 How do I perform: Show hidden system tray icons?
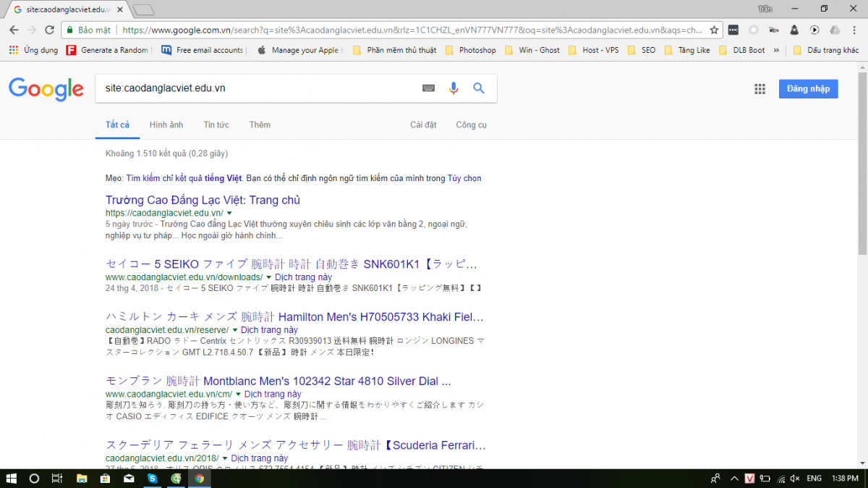pyautogui.click(x=734, y=478)
